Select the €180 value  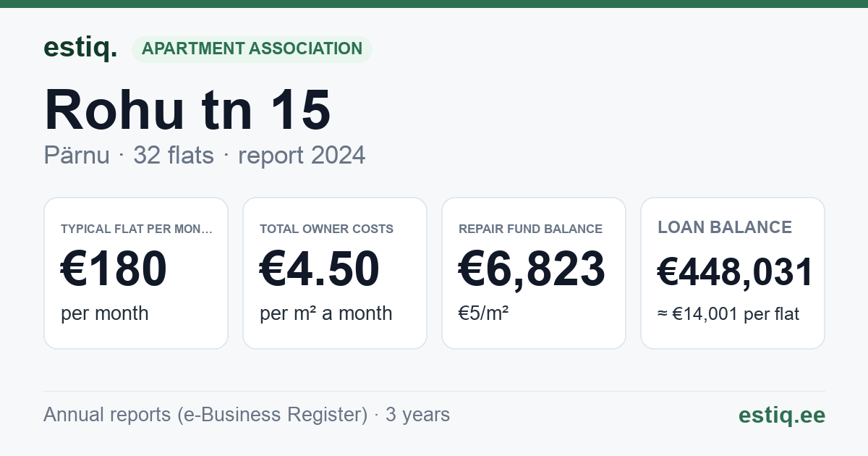coord(114,269)
